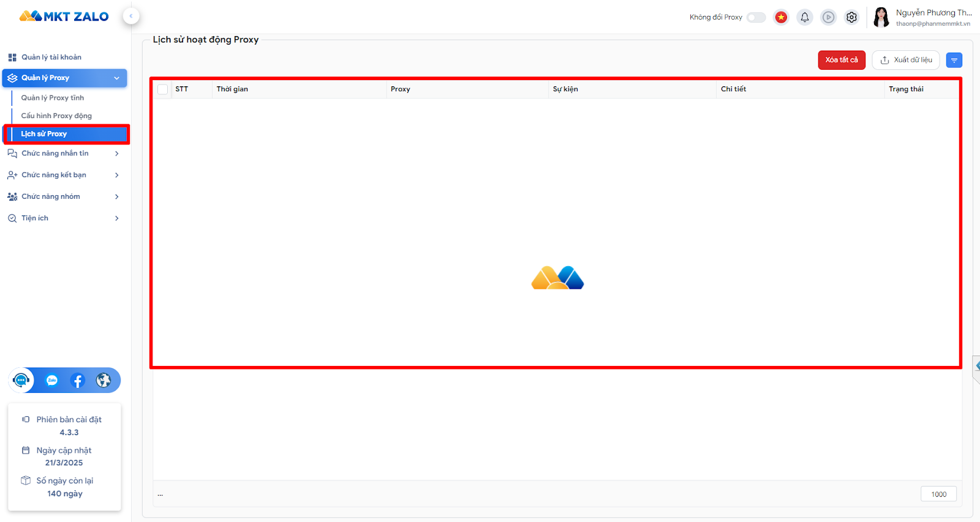
Task: Open the notifications bell
Action: (805, 17)
